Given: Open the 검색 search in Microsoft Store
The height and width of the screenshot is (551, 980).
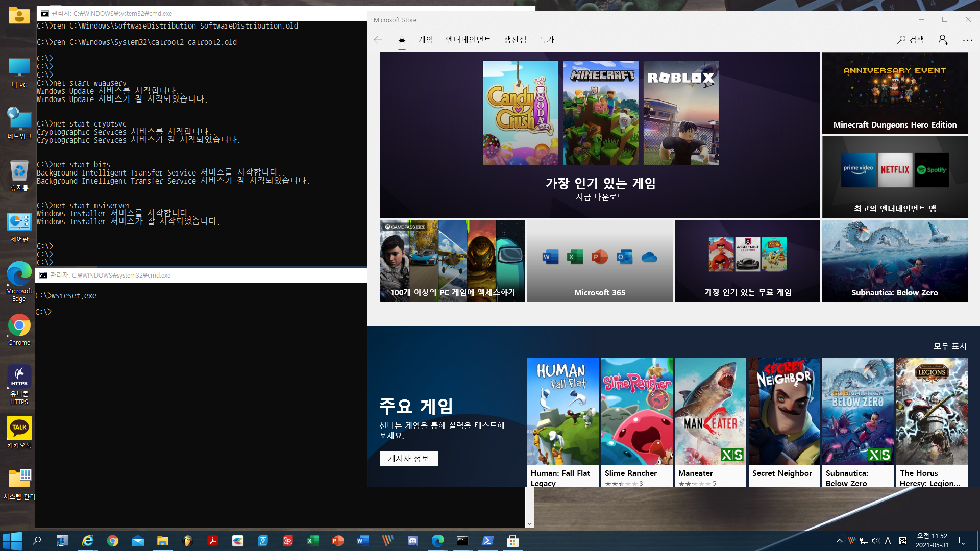Looking at the screenshot, I should [x=911, y=40].
